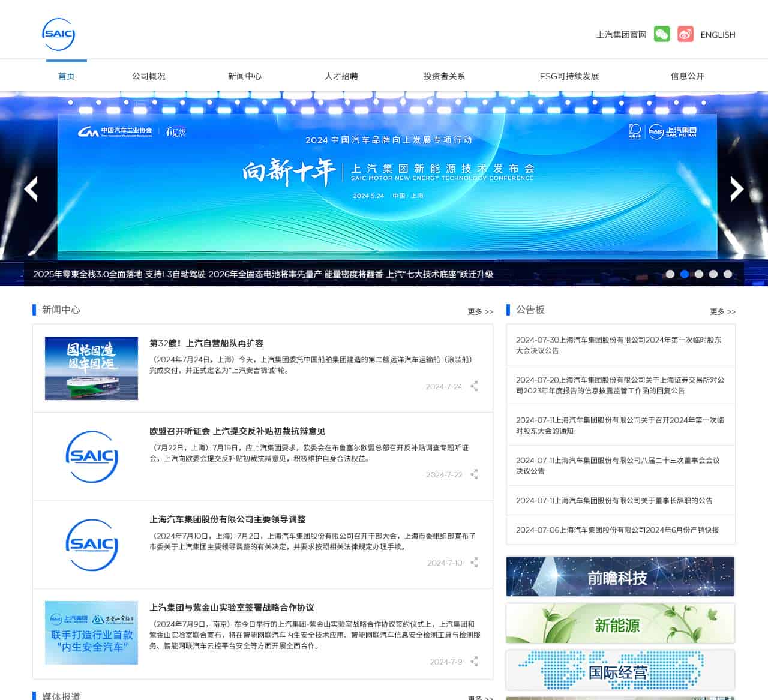Open SAIC thumbnail beside 欧盟召开听证会 article

tap(91, 456)
